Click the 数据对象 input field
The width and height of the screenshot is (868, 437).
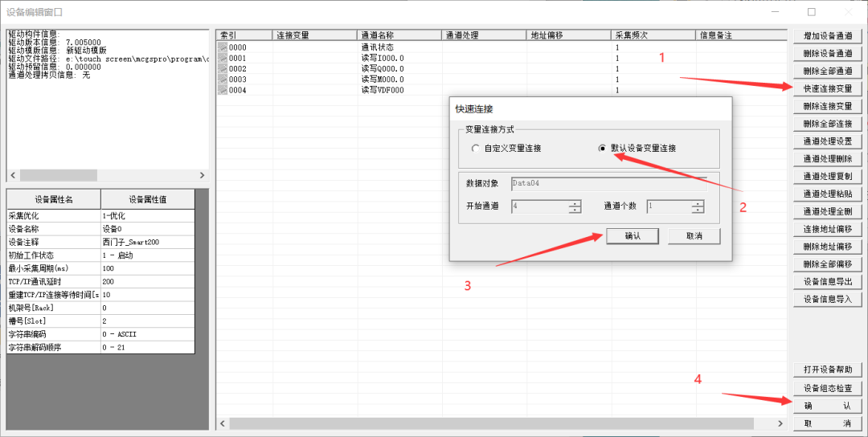608,184
